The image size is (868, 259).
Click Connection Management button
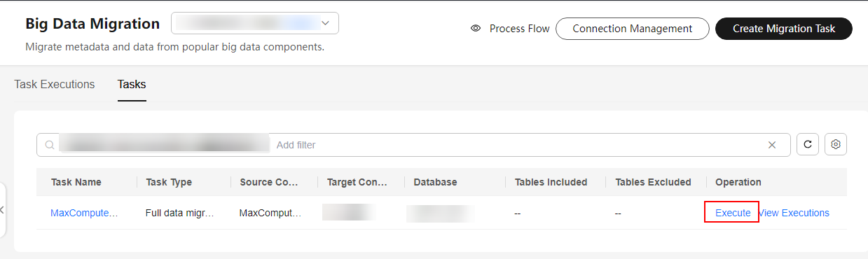(x=632, y=29)
